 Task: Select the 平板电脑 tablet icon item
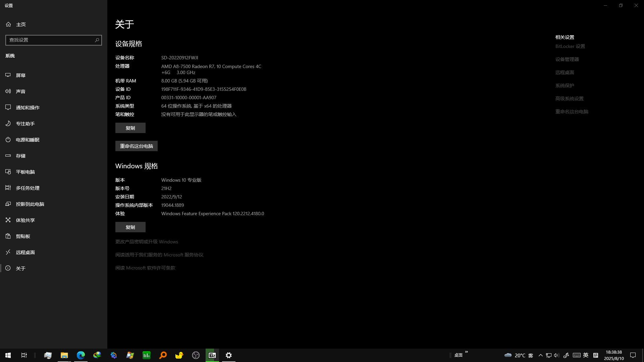(8, 172)
